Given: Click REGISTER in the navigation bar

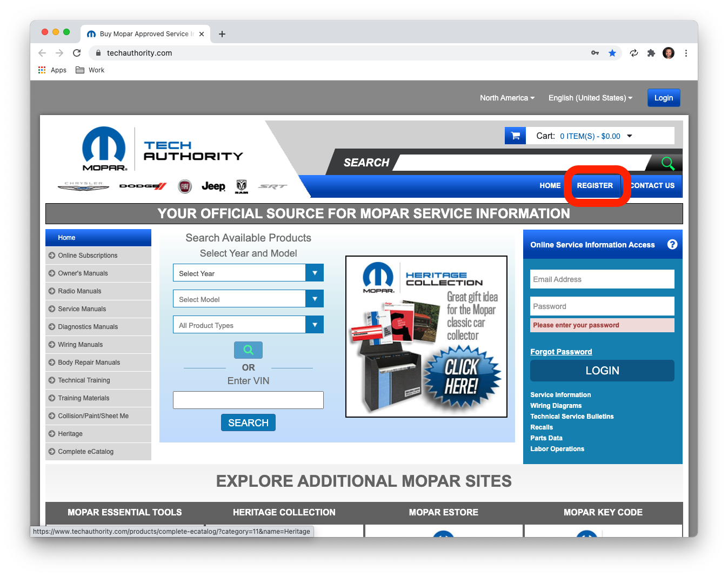Looking at the screenshot, I should tap(595, 185).
